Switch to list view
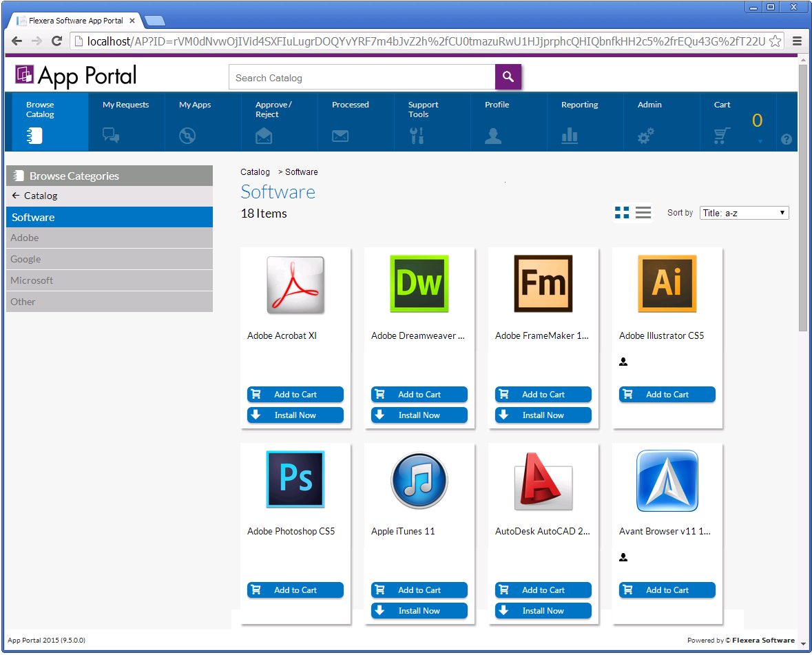812x655 pixels. 643,212
